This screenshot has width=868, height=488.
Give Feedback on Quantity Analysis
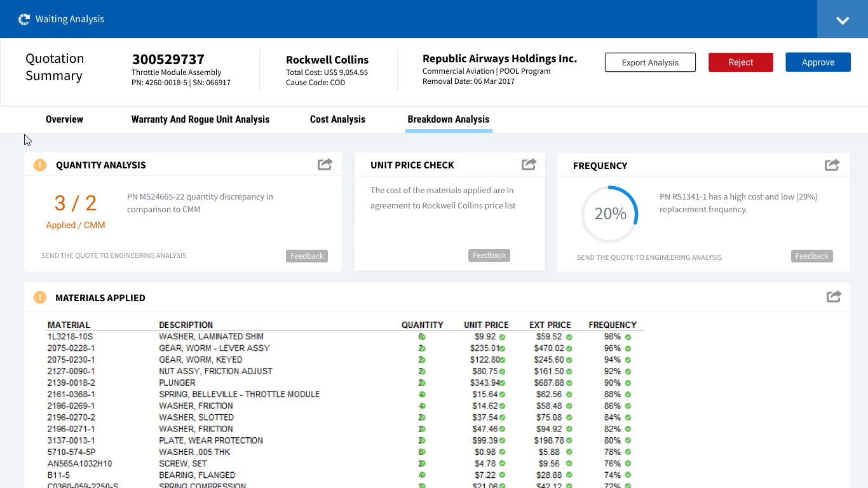(307, 256)
